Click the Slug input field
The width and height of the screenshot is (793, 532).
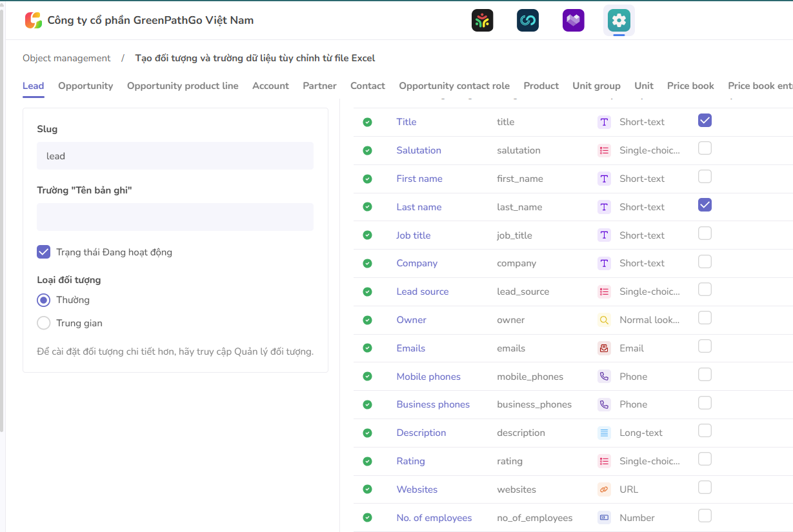tap(175, 156)
